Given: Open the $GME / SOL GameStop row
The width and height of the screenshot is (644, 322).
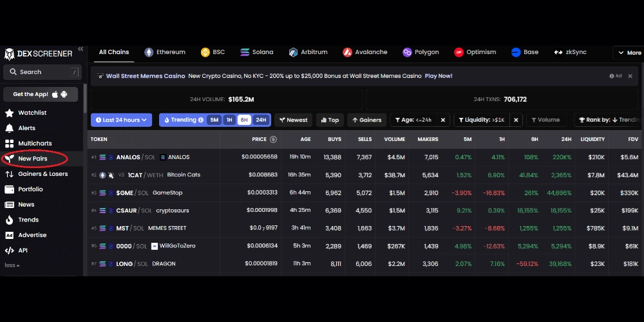Looking at the screenshot, I should click(x=366, y=193).
